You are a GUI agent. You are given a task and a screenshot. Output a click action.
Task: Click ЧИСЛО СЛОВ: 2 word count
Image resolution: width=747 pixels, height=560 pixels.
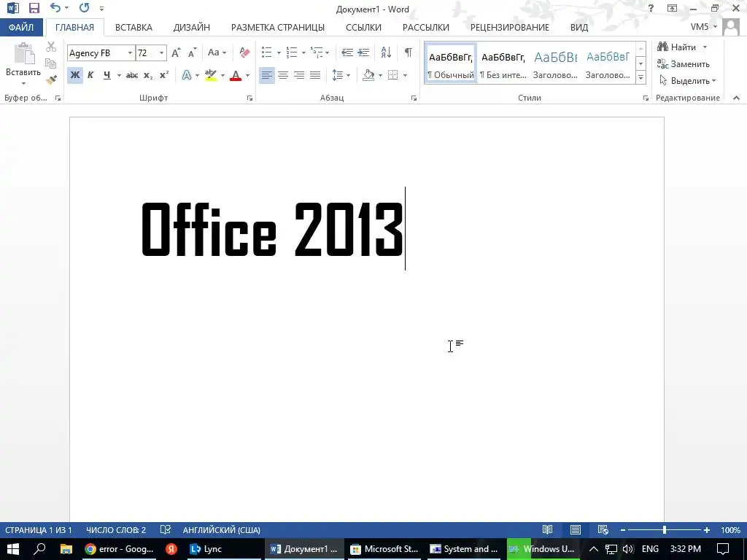[116, 530]
